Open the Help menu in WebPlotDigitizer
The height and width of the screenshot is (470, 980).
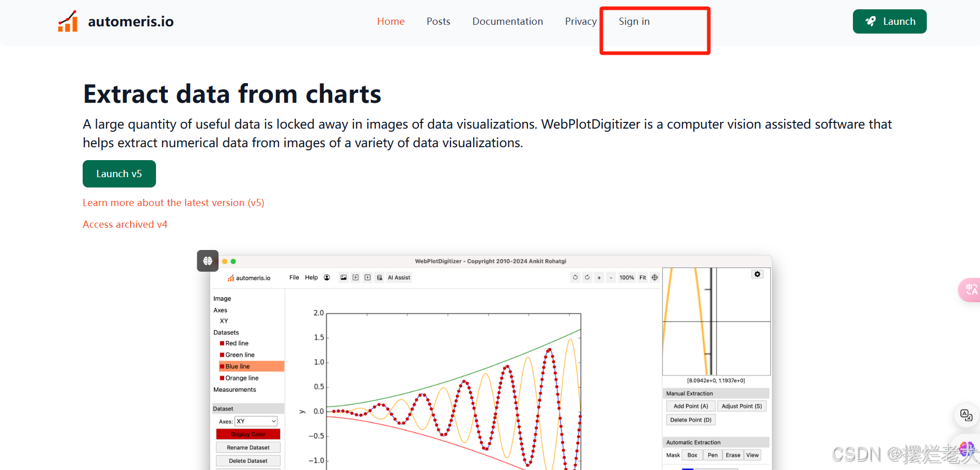click(x=312, y=277)
